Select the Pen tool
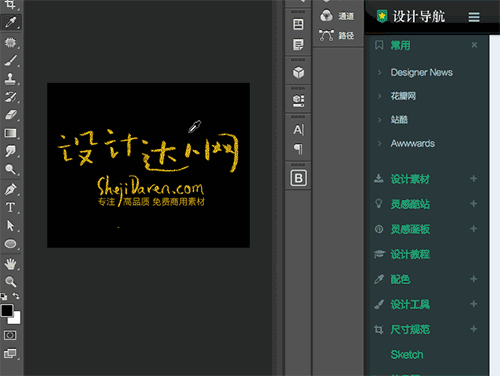Screen dimensions: 500x376 11,189
